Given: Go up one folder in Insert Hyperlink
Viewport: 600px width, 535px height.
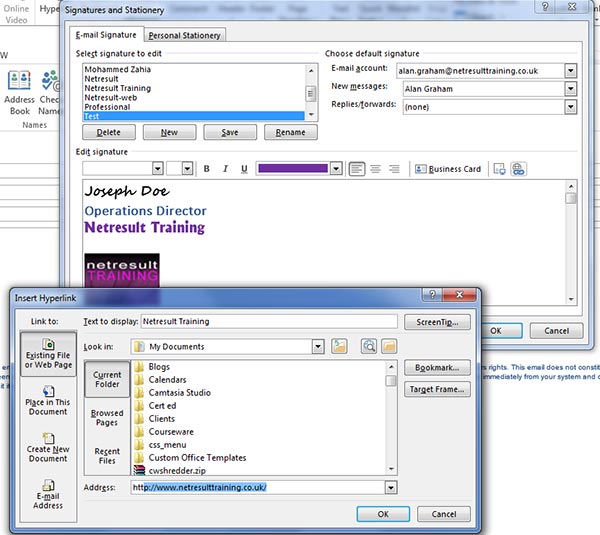Looking at the screenshot, I should tap(339, 346).
